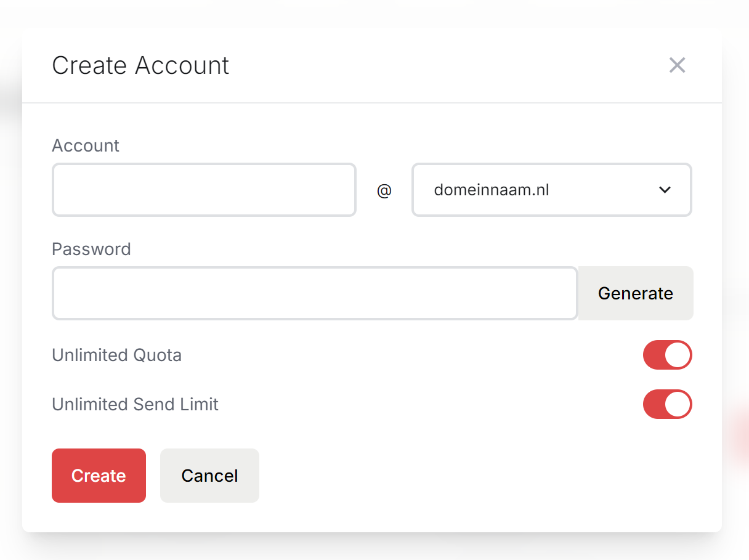The image size is (749, 560).
Task: Click the @ symbol between the account fields
Action: [384, 190]
